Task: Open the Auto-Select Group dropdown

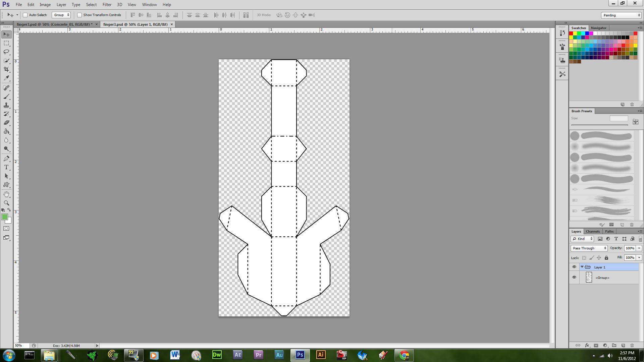Action: (x=61, y=15)
